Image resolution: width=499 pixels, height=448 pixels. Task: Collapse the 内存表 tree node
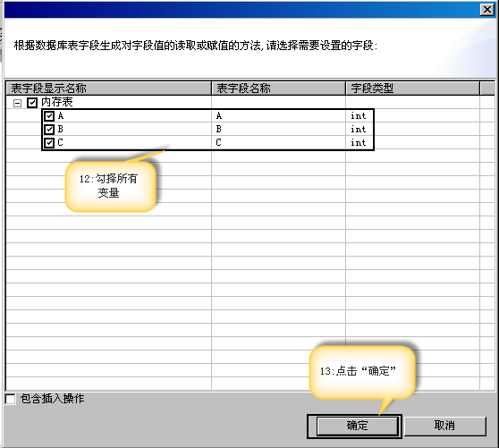(18, 103)
